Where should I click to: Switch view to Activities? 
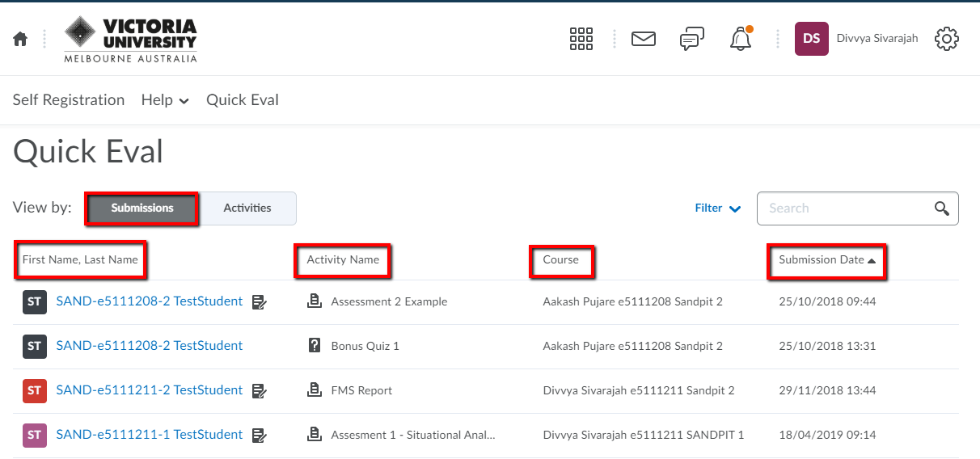tap(247, 208)
